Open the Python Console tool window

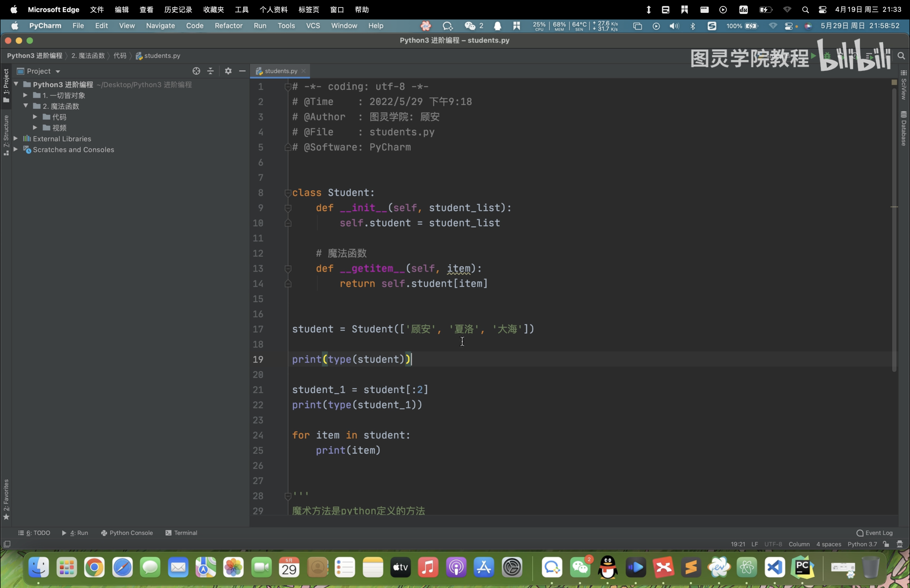tap(127, 533)
